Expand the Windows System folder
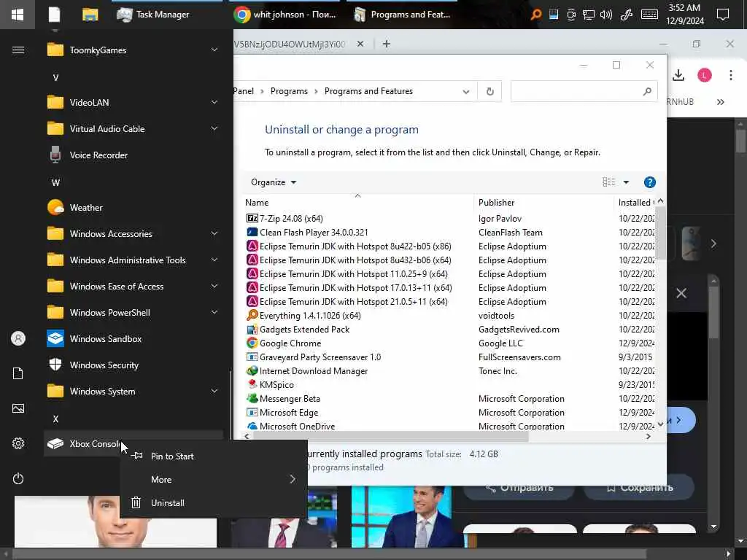 tap(133, 392)
